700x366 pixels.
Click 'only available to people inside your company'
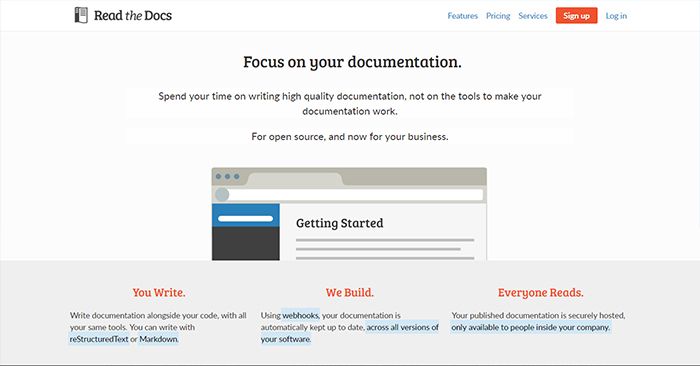530,327
